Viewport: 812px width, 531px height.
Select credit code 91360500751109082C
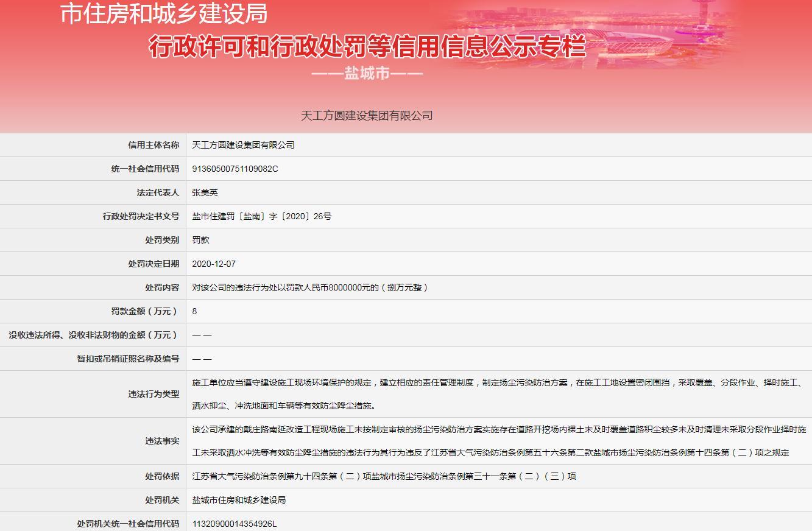[x=235, y=169]
